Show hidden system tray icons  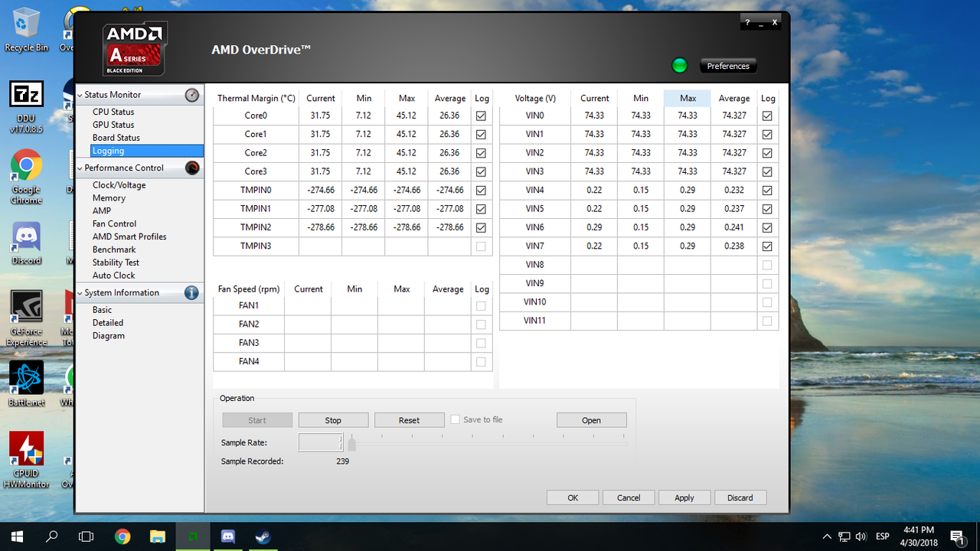pos(827,536)
